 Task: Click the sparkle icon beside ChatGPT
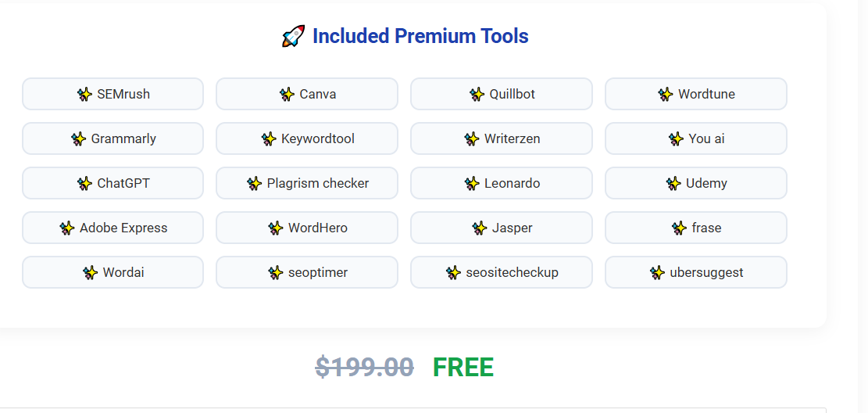tap(84, 184)
